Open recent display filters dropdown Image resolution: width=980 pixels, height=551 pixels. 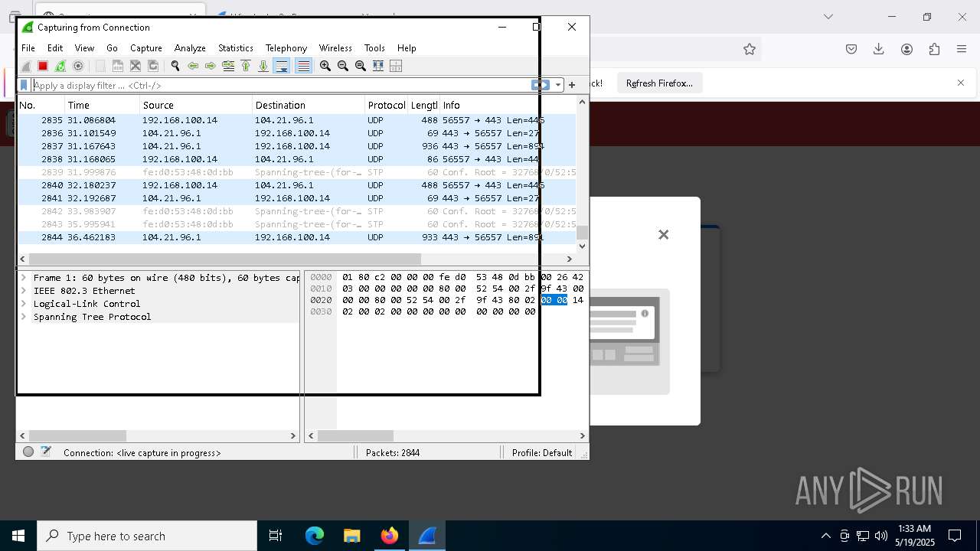point(558,85)
